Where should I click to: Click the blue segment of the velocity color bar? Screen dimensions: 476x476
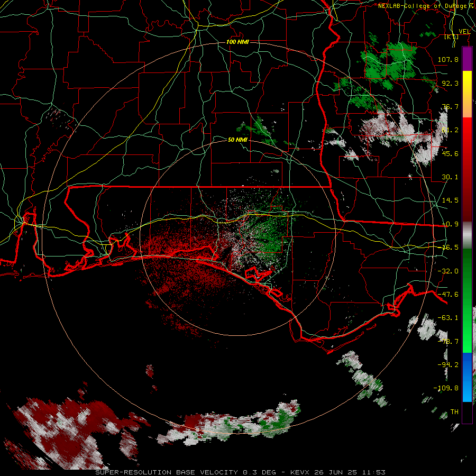467,377
